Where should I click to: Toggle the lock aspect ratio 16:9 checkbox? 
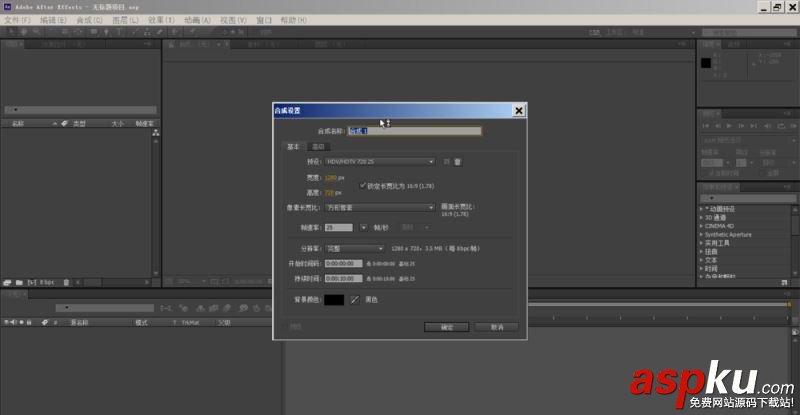click(x=363, y=185)
